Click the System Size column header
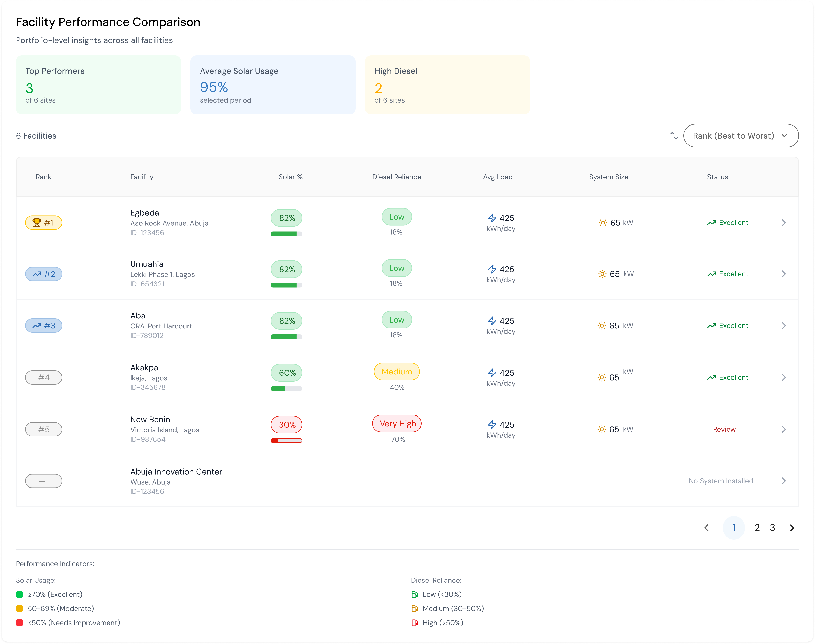815x644 pixels. pos(608,177)
